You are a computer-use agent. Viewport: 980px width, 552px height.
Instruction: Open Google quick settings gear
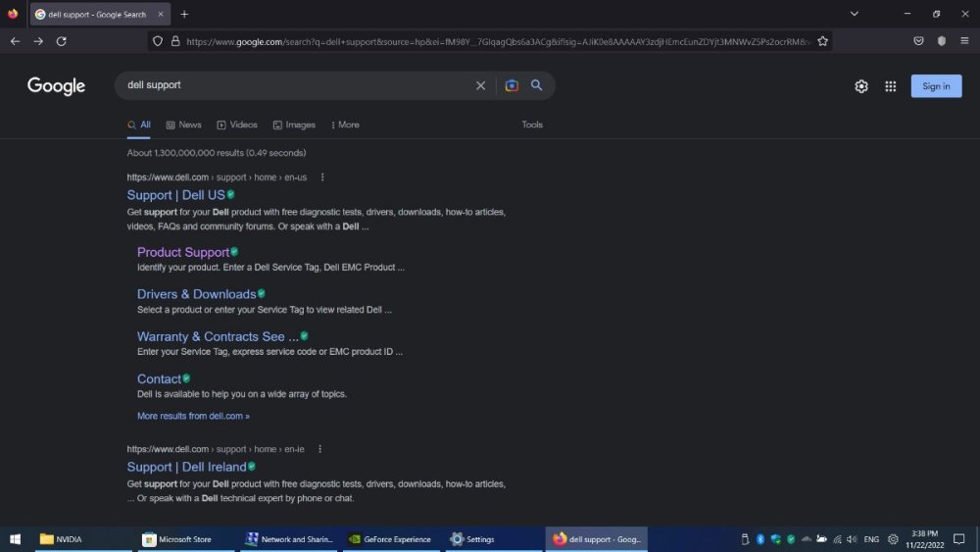tap(861, 86)
